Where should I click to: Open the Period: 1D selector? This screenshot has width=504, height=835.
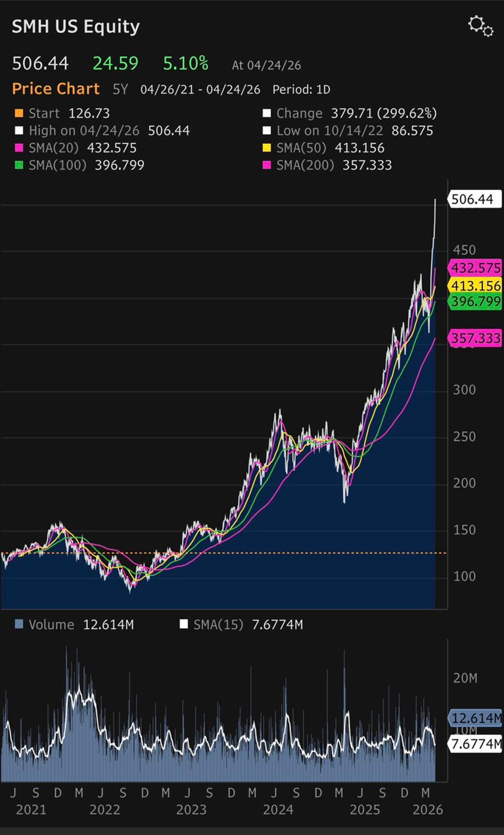(x=301, y=89)
